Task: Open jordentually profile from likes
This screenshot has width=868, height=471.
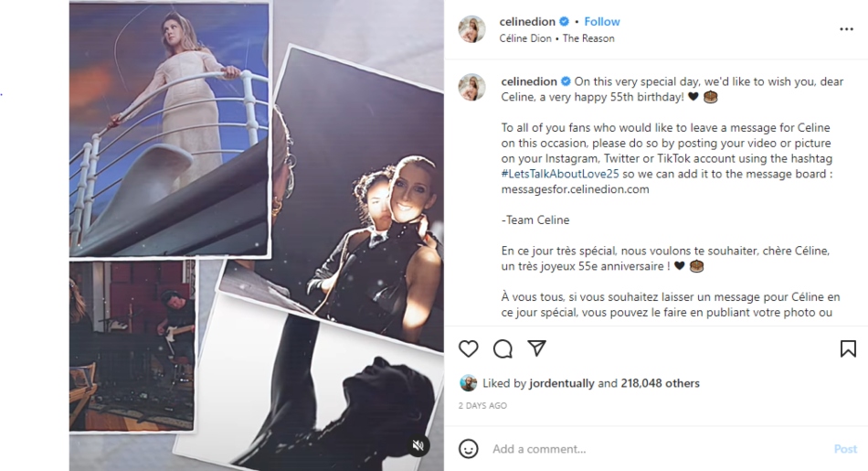Action: click(x=561, y=383)
